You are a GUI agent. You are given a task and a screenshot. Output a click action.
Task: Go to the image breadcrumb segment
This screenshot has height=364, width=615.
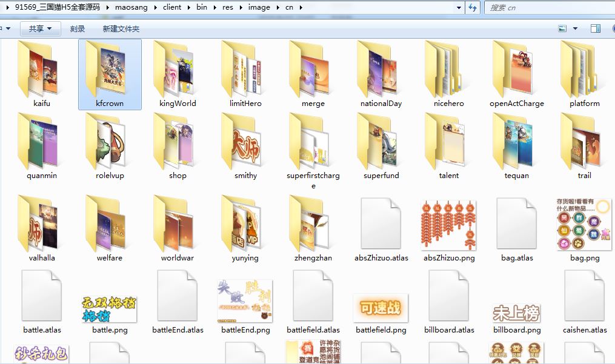[x=259, y=8]
